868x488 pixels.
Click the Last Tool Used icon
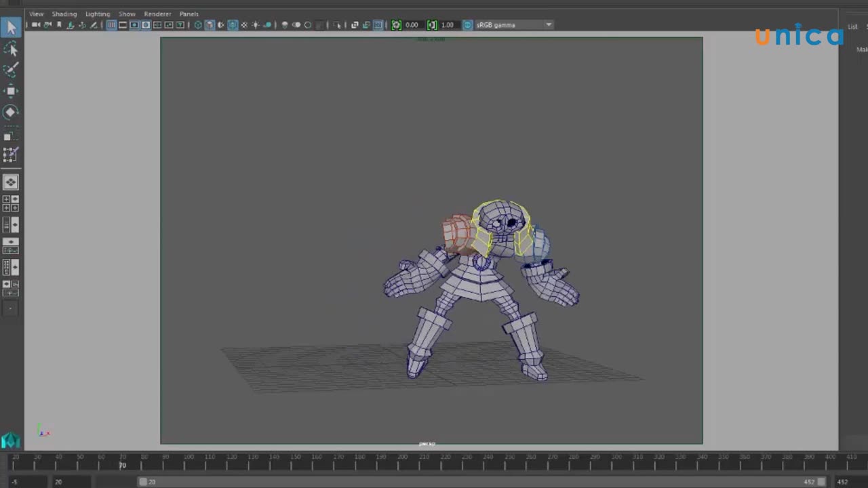(10, 155)
